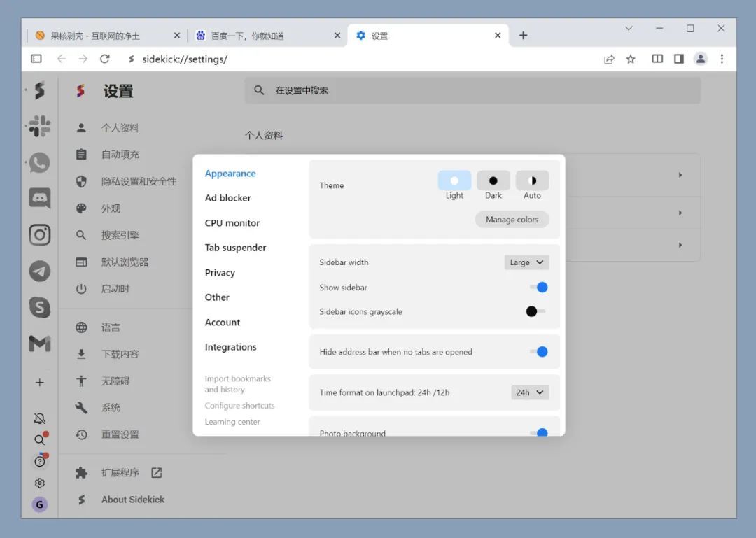Screen dimensions: 756x538
Task: Enable Sidebar icons grayscale switch
Action: point(535,311)
